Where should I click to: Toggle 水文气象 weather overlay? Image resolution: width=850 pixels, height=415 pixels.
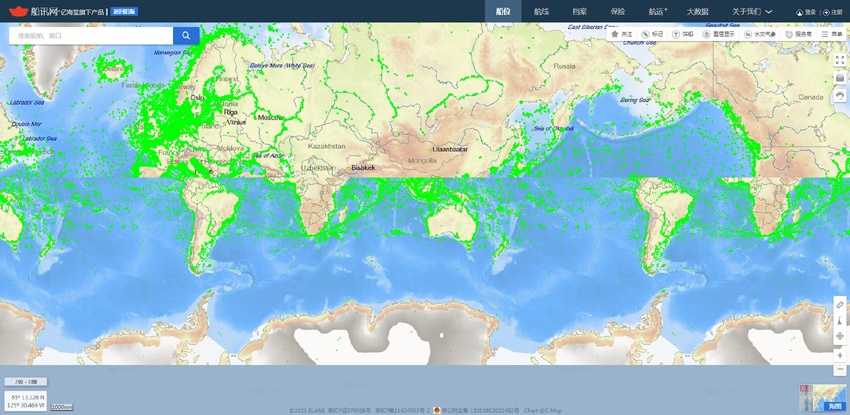pos(764,34)
